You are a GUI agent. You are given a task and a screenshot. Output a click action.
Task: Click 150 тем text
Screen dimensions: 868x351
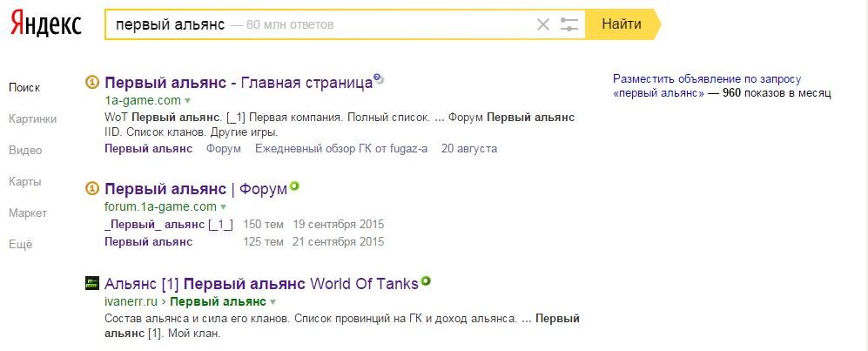click(x=264, y=224)
